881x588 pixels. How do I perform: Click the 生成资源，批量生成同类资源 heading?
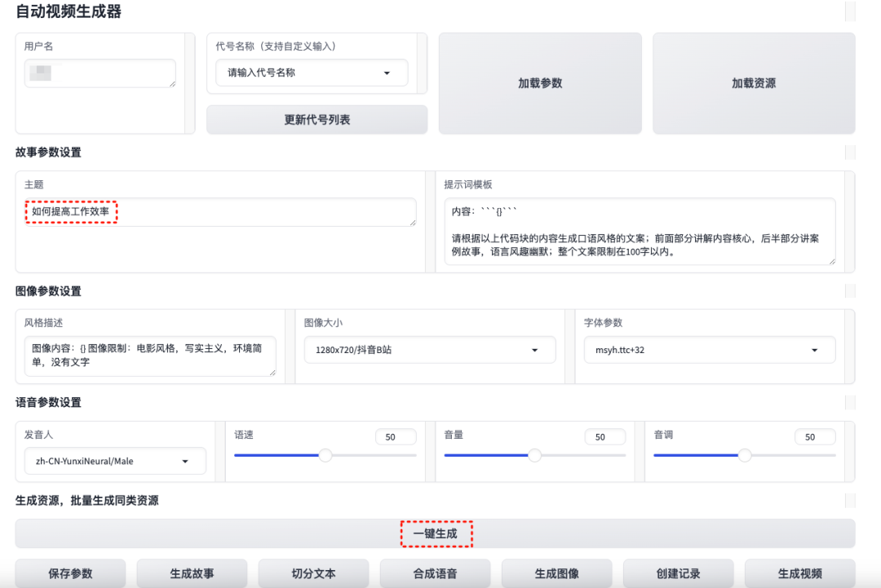click(86, 501)
